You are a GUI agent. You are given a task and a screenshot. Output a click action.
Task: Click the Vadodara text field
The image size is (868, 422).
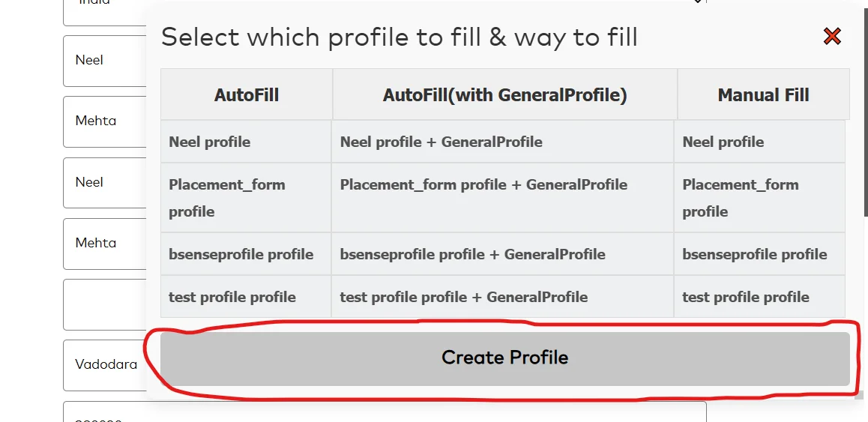[x=105, y=365]
